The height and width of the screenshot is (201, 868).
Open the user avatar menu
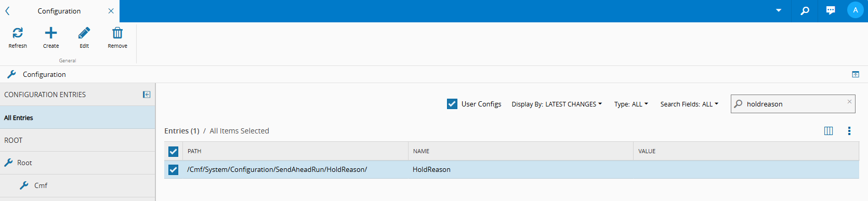point(856,10)
